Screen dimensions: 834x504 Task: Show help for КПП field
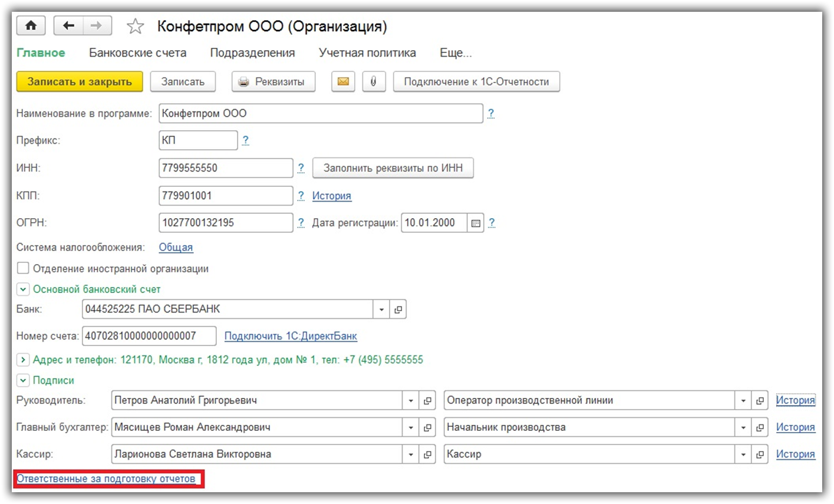(x=301, y=196)
